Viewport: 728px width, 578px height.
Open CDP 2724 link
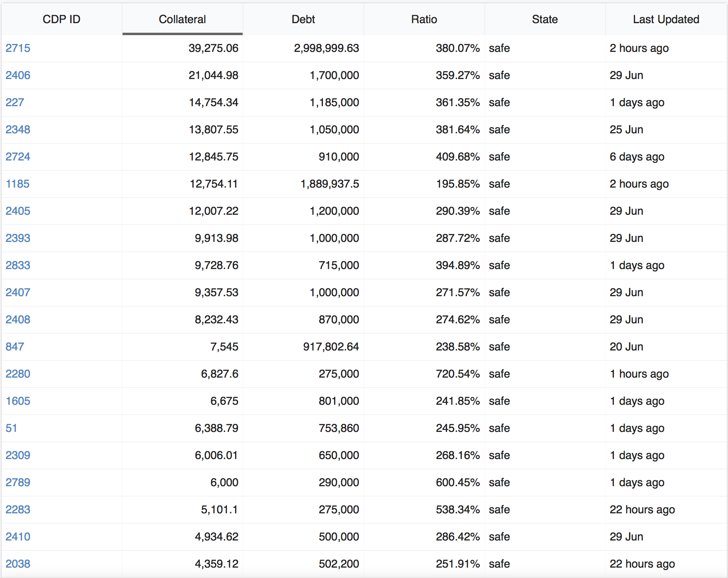click(x=18, y=156)
